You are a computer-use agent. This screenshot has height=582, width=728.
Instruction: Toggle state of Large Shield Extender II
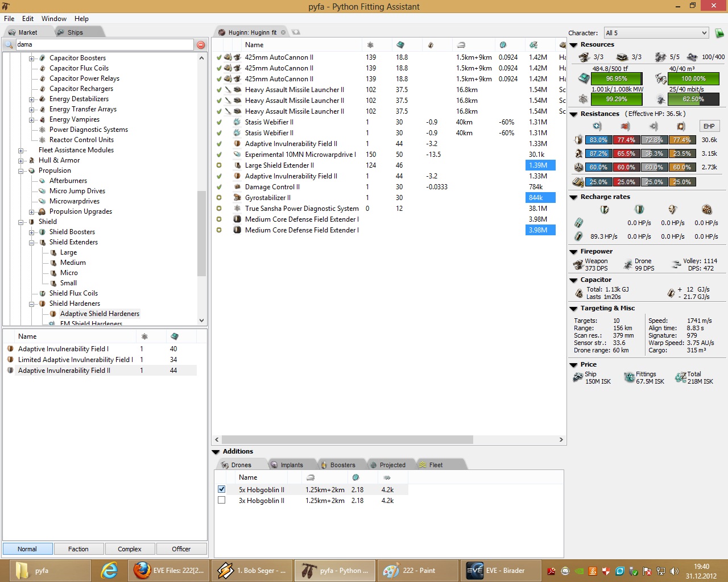219,165
